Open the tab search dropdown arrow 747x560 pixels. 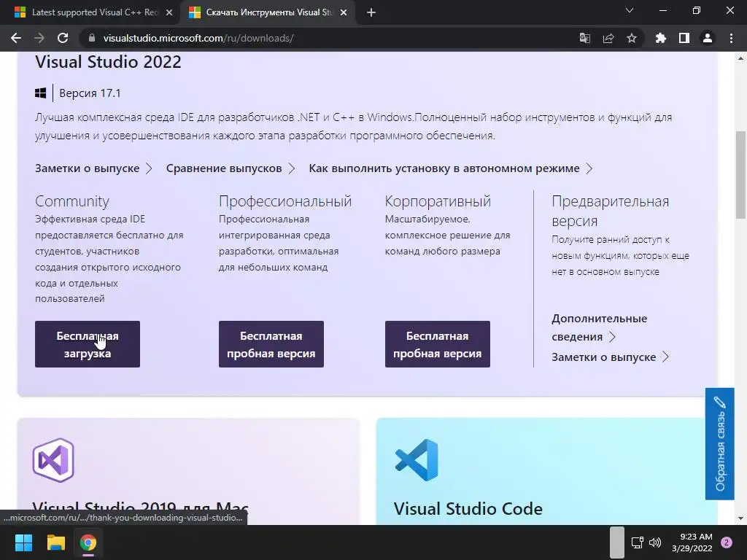coord(630,10)
